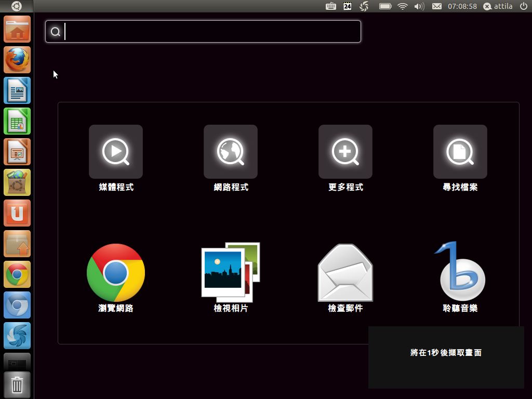Viewport: 532px width, 399px height.
Task: Open Update Manager package icon in launcher
Action: (x=17, y=244)
